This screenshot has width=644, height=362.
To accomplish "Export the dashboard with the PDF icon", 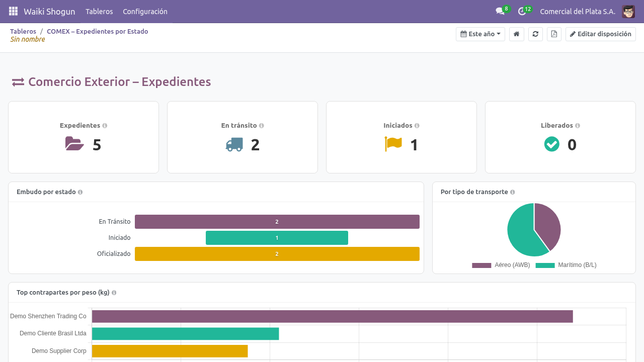I will coord(554,34).
